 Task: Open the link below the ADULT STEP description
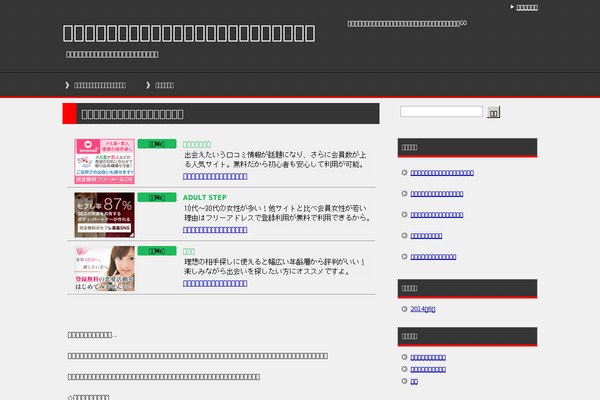[x=215, y=230]
